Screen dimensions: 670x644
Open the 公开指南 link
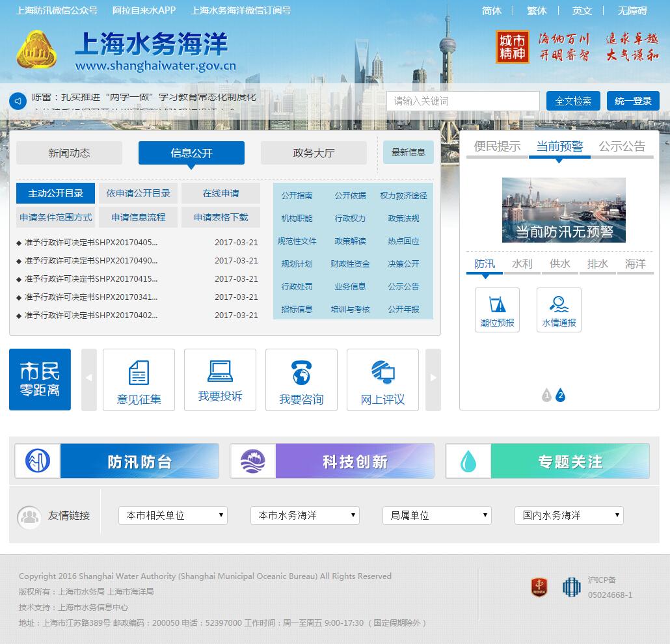coord(297,195)
